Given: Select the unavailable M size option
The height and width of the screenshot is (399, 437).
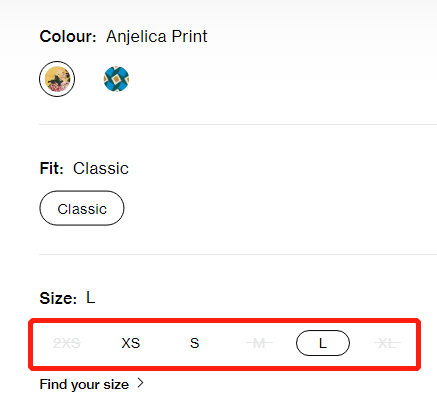Looking at the screenshot, I should [259, 343].
